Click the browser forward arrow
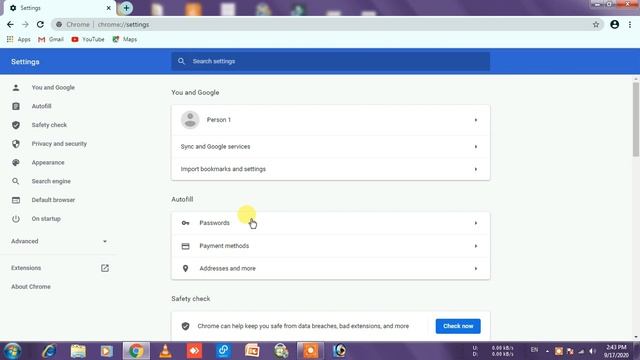 [25, 24]
